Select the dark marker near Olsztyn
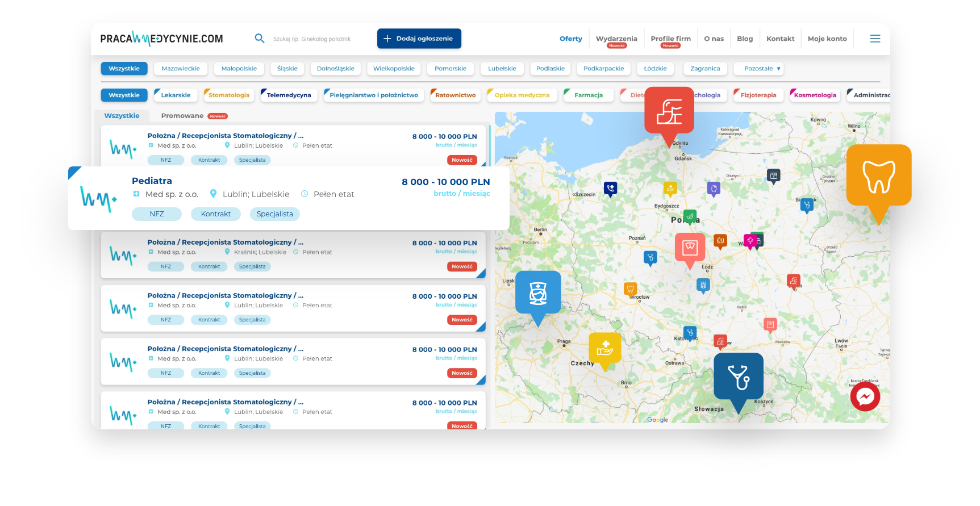Viewport: 980px width, 506px height. (x=773, y=175)
